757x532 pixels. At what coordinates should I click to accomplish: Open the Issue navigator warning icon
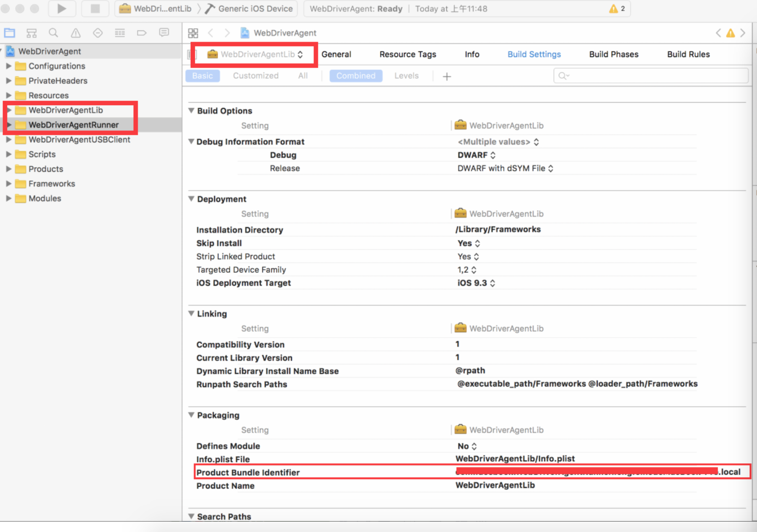[x=75, y=33]
